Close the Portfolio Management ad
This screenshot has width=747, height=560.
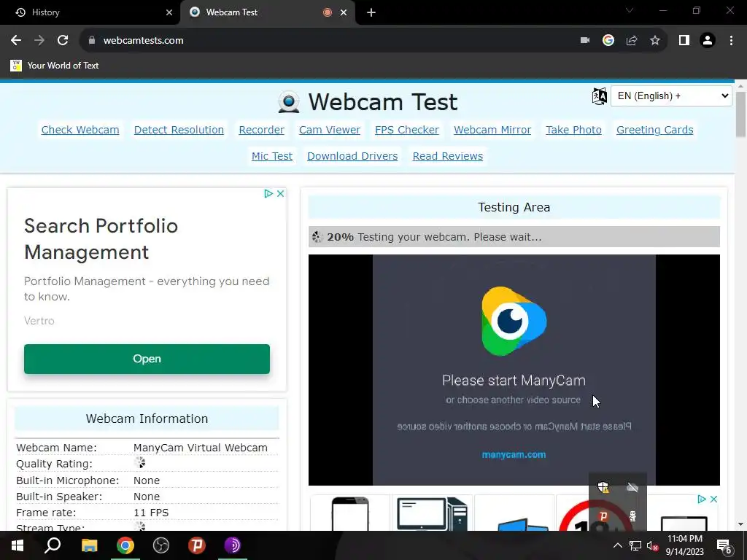[281, 193]
